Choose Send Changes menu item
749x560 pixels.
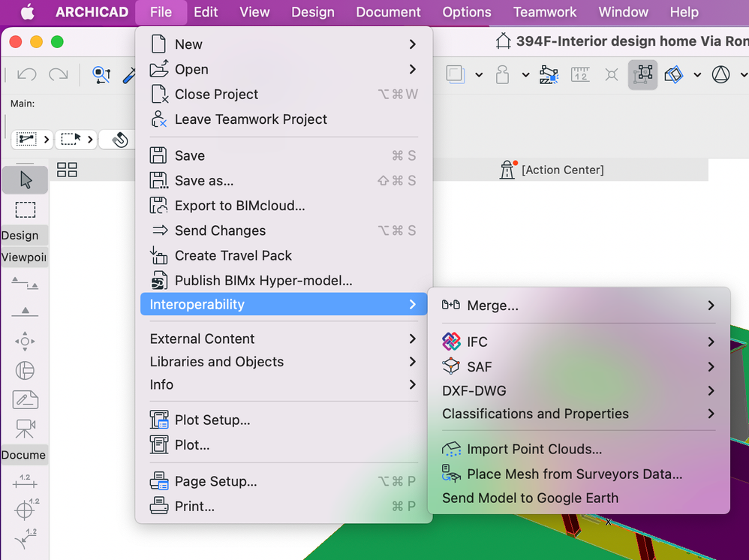[284, 230]
